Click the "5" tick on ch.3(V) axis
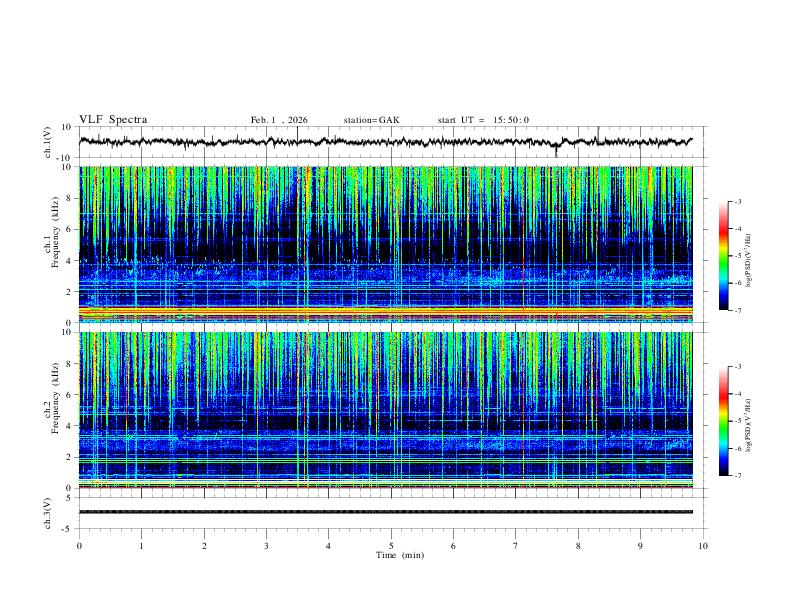The image size is (792, 612). (70, 498)
